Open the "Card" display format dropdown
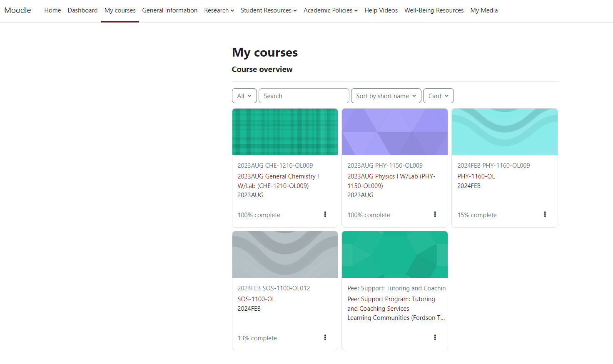 click(438, 96)
